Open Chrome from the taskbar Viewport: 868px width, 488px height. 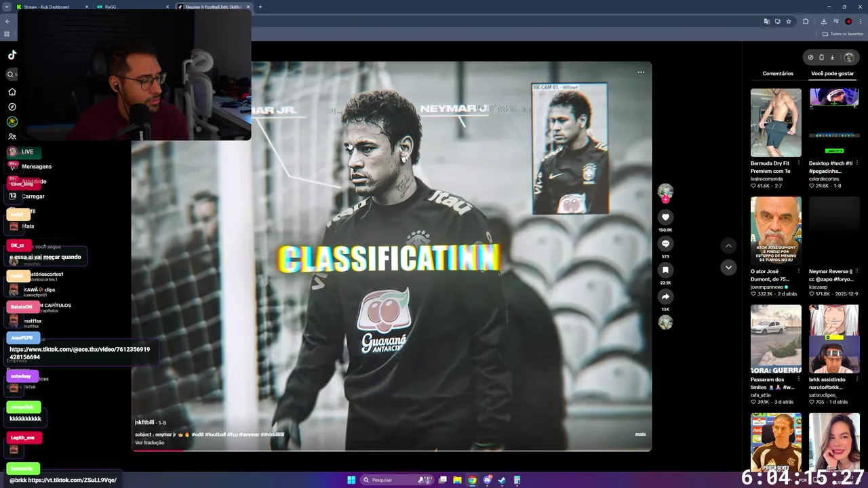(472, 480)
